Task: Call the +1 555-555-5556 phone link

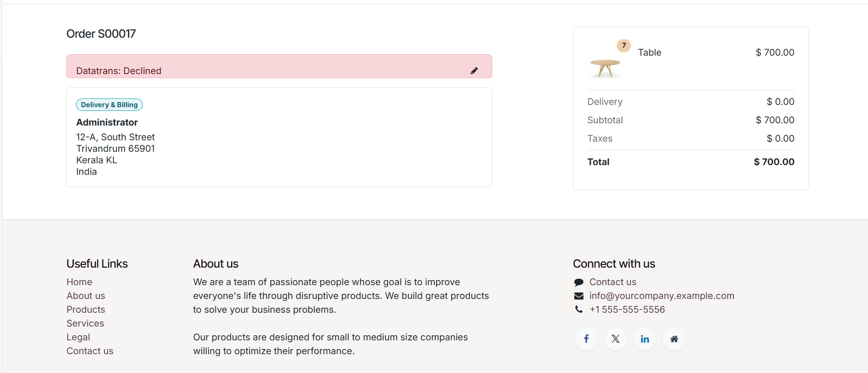Action: tap(627, 310)
